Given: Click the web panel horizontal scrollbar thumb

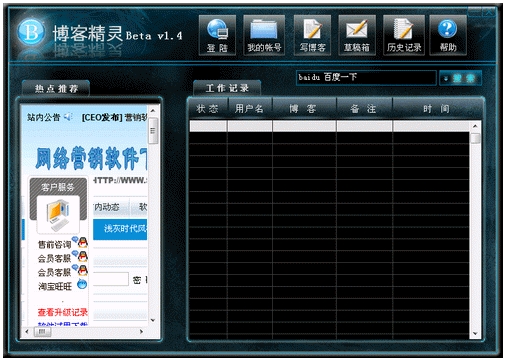Looking at the screenshot, I should tap(42, 331).
